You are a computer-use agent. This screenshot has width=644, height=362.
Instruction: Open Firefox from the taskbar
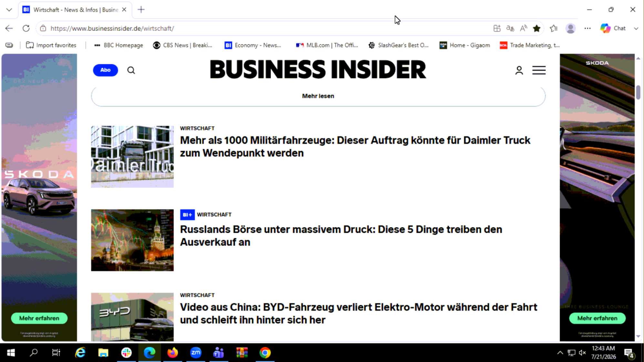173,353
